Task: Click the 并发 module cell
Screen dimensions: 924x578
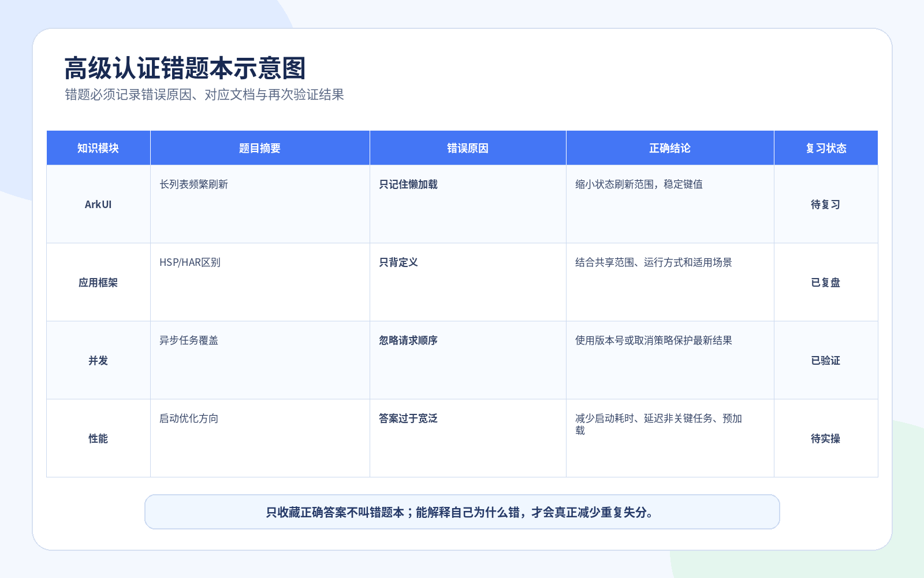Action: click(98, 360)
